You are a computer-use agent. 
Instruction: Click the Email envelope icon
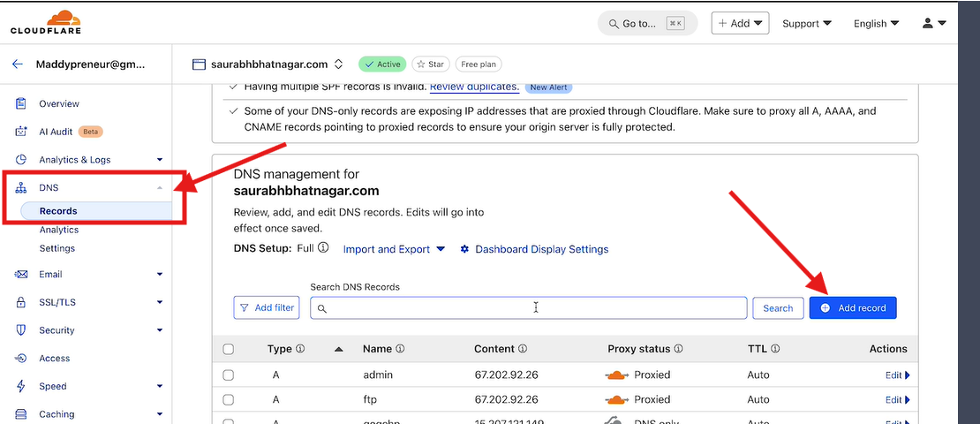21,274
